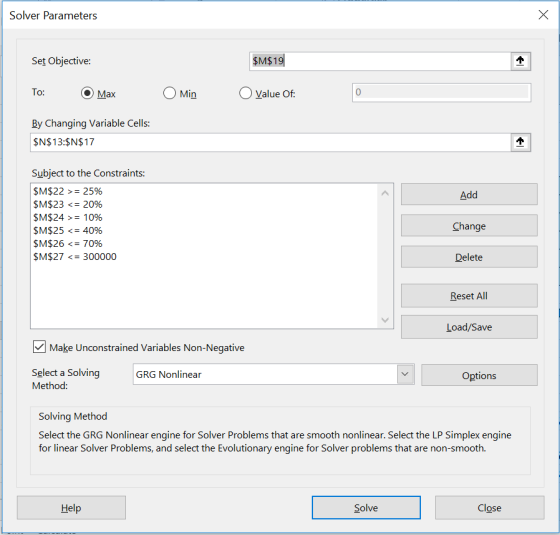Image resolution: width=560 pixels, height=535 pixels.
Task: Click constraints list scroll up arrow
Action: coord(385,193)
